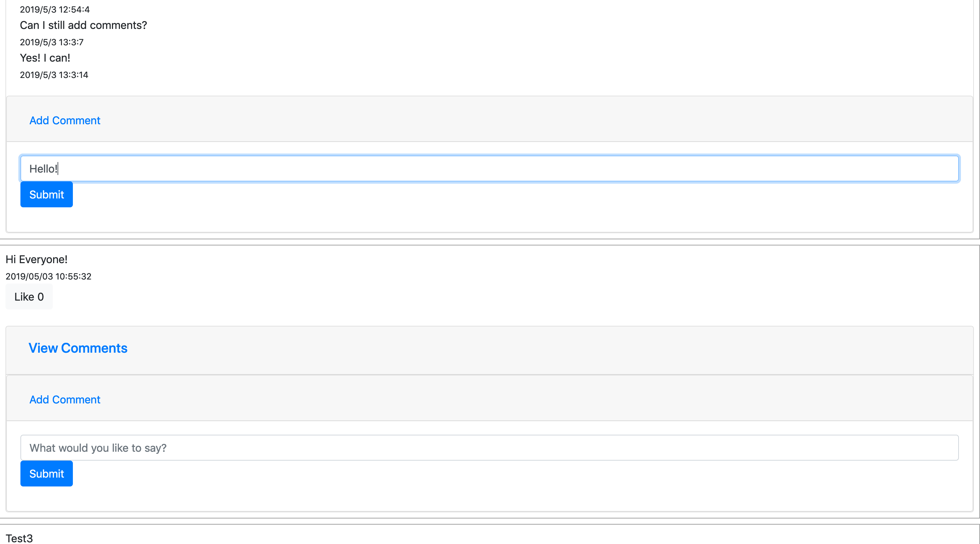Click blank header bar beside the second Add Comment

[x=533, y=399]
